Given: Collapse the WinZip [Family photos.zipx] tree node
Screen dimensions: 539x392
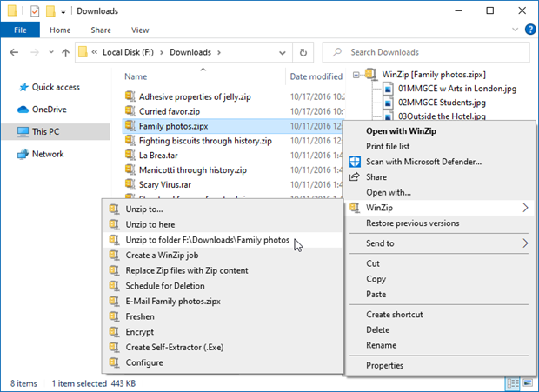Looking at the screenshot, I should pyautogui.click(x=356, y=75).
